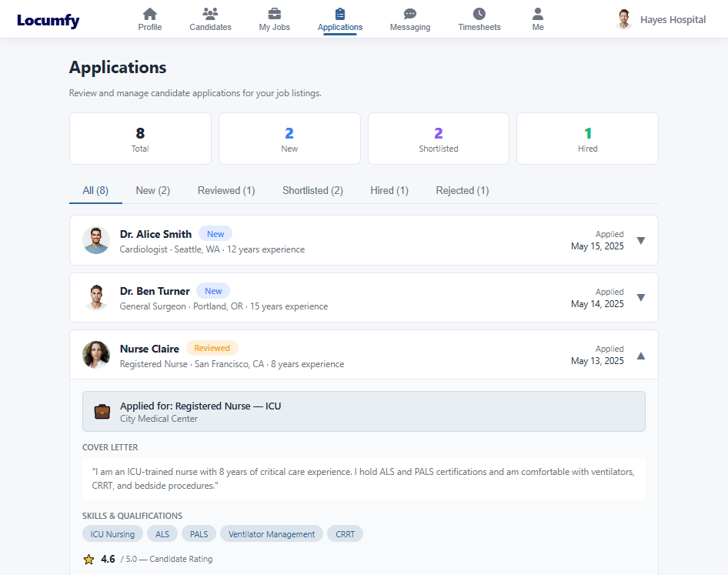Switch to the Shortlisted (2) tab
Screen dimensions: 728x575
pos(312,190)
